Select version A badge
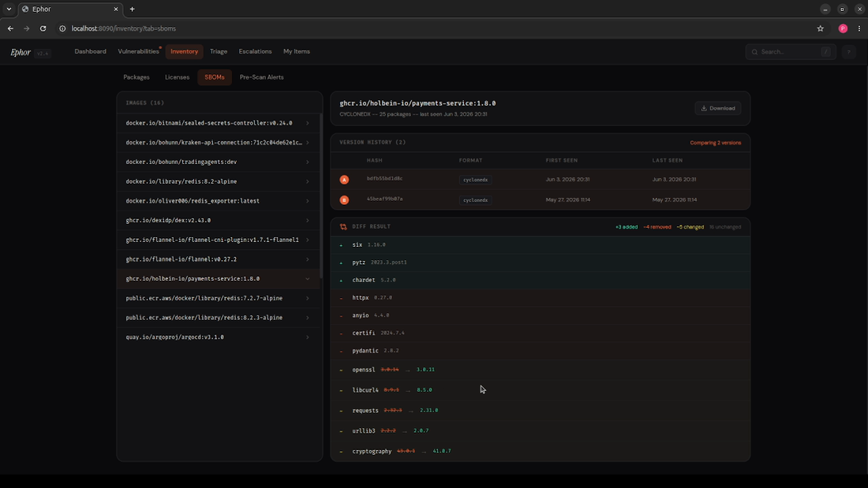This screenshot has height=488, width=868. coord(344,180)
